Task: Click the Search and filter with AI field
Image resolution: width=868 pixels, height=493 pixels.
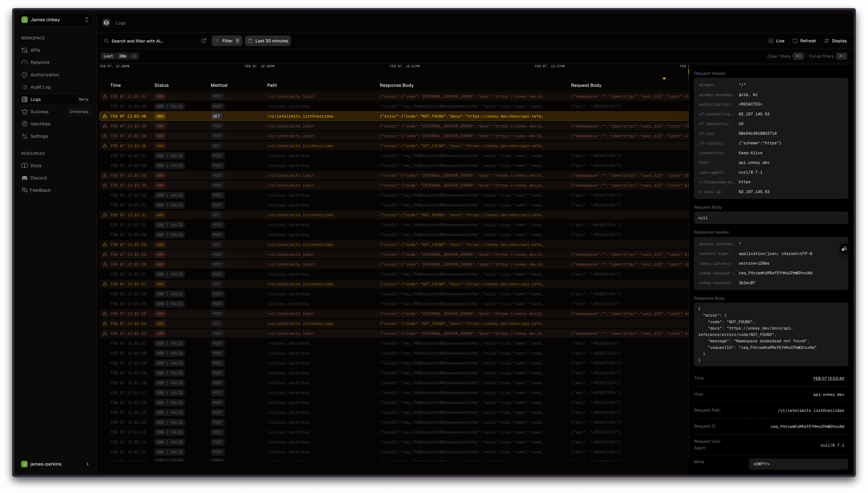Action: (x=137, y=41)
